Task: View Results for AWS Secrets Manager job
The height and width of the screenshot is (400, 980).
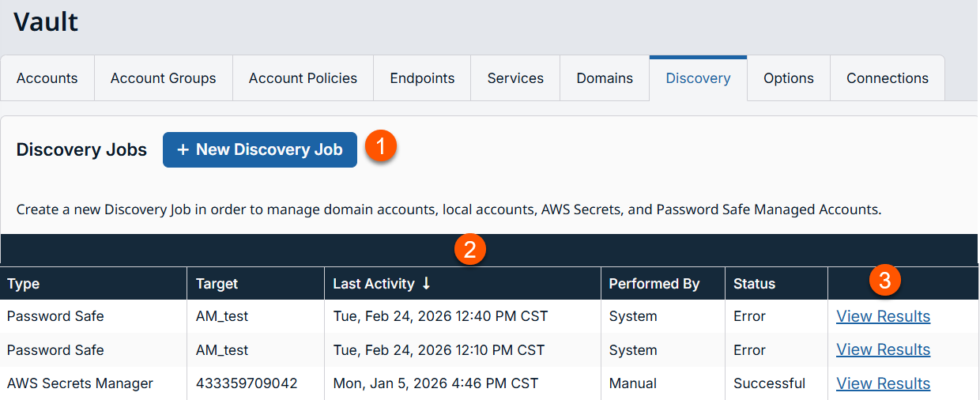Action: (x=883, y=383)
